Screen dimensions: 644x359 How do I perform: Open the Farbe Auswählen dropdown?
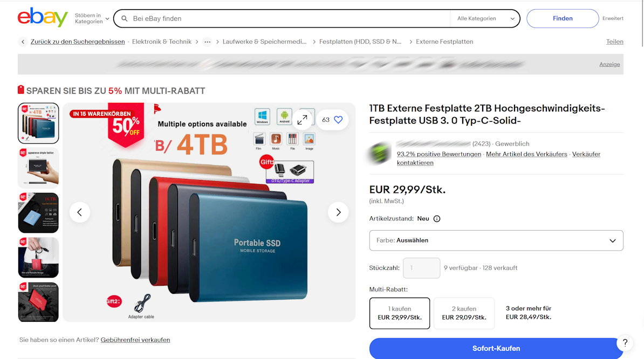496,240
